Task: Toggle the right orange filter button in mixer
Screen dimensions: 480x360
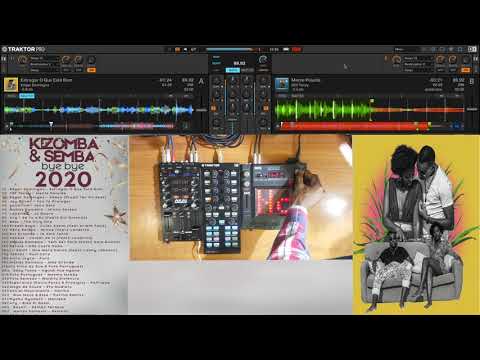Action: (x=266, y=108)
